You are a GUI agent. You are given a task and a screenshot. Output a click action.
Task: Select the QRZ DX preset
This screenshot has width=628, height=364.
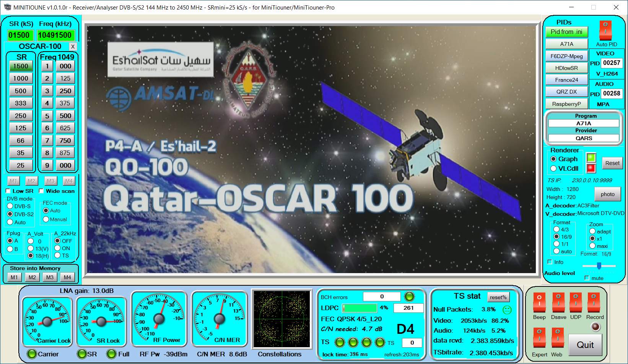pyautogui.click(x=566, y=92)
